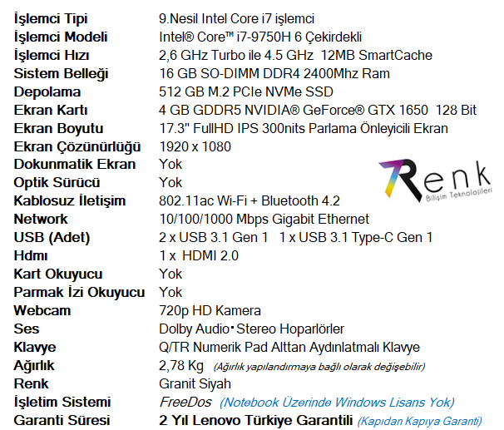
Task: Select the 'Ekran Kartı' label
Action: [x=51, y=111]
